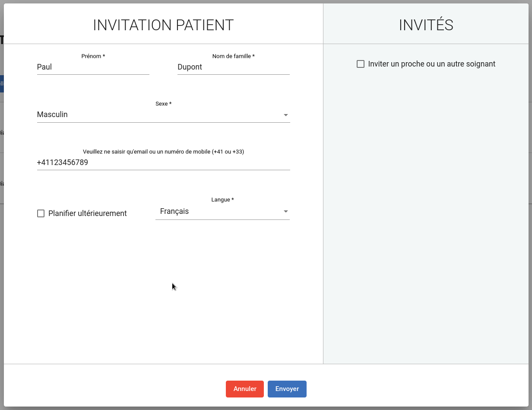532x410 pixels.
Task: Click the INVITATION PATIENT heading
Action: pos(164,25)
